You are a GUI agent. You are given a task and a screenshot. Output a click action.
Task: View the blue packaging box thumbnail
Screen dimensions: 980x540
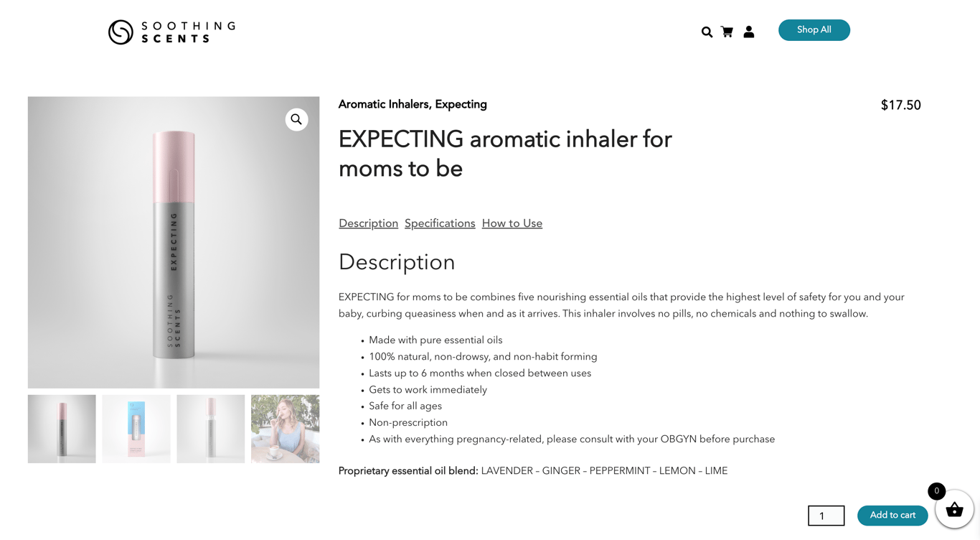(136, 428)
